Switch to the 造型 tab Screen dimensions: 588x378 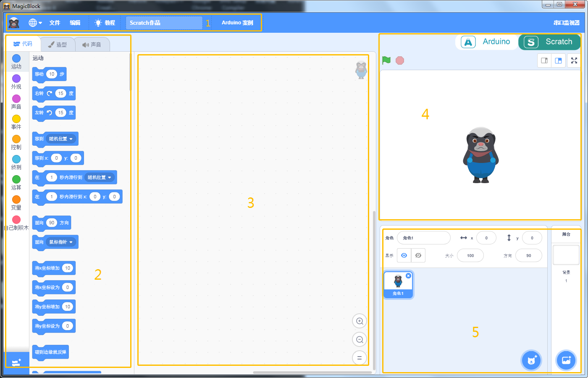pos(58,45)
